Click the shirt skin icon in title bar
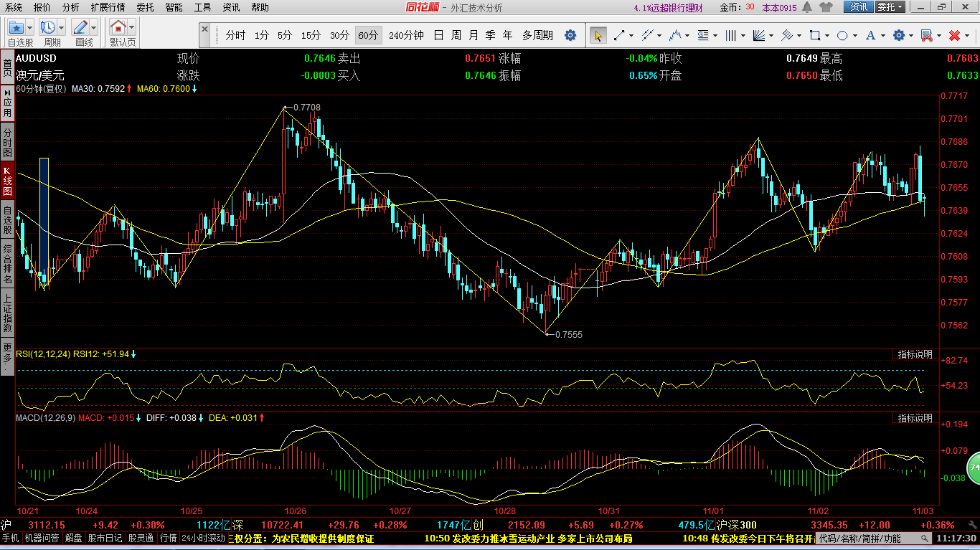The height and width of the screenshot is (550, 980). 826,7
